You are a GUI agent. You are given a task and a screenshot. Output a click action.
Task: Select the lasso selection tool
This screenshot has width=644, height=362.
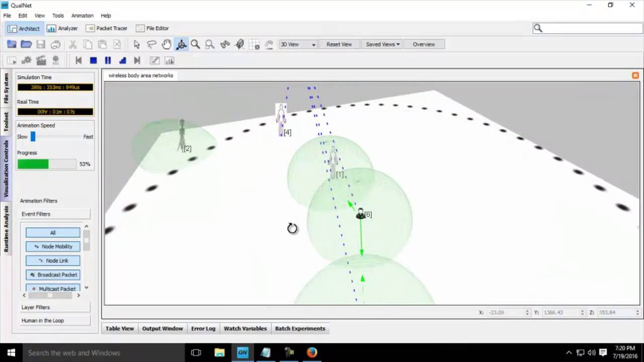click(151, 44)
